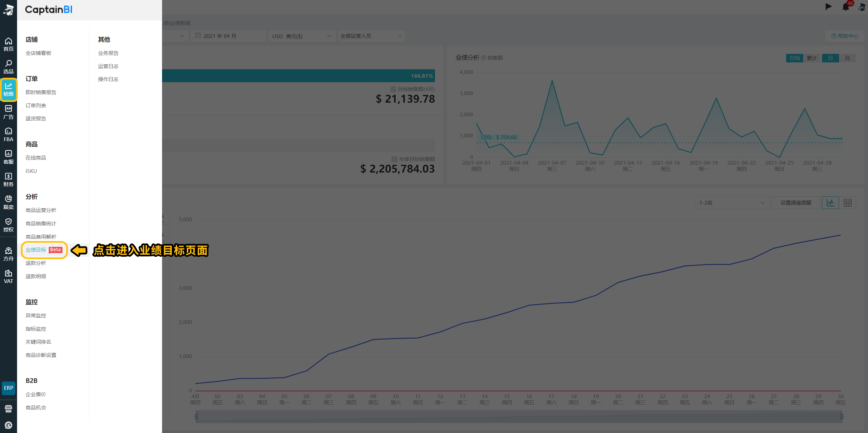The width and height of the screenshot is (868, 433).
Task: Open 订单列表 menu item
Action: pyautogui.click(x=36, y=106)
